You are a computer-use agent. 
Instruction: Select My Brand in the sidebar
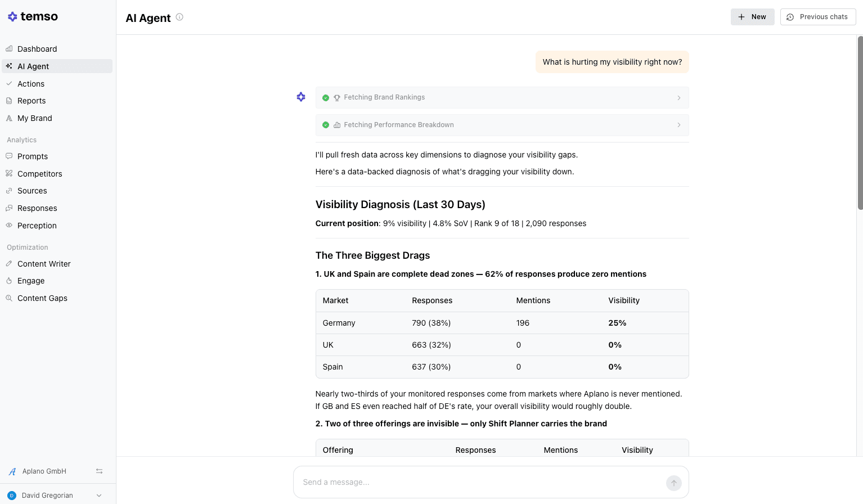click(x=34, y=118)
